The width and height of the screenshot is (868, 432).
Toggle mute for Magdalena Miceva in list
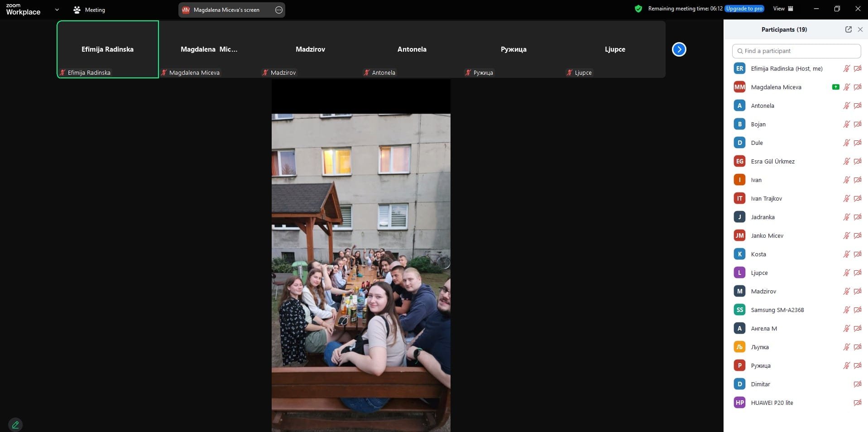pyautogui.click(x=846, y=87)
